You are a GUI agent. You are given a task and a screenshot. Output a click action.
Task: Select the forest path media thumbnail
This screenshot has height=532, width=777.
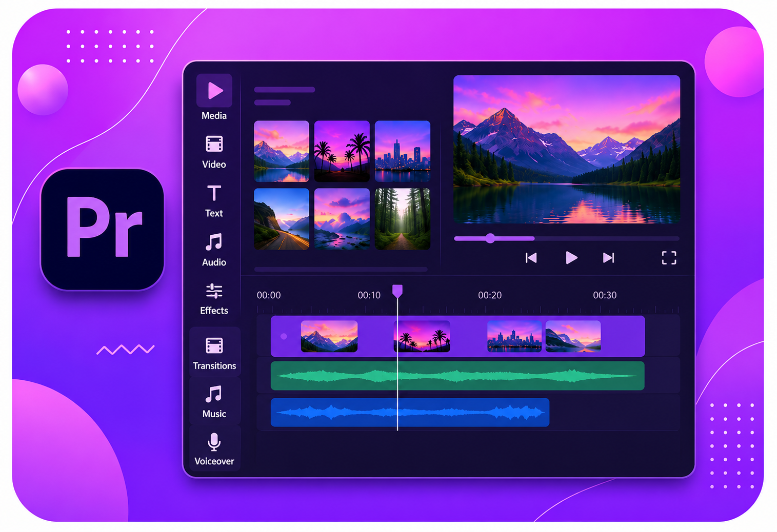pyautogui.click(x=403, y=219)
